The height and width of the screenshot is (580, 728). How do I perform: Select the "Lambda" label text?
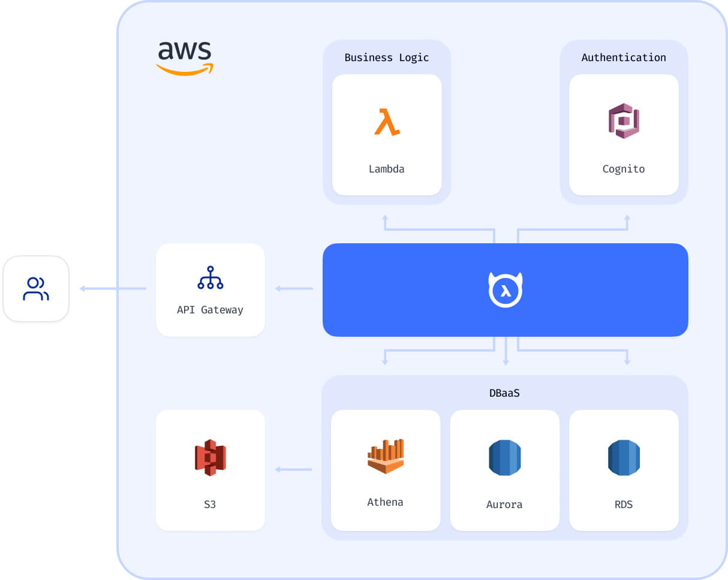pos(387,169)
